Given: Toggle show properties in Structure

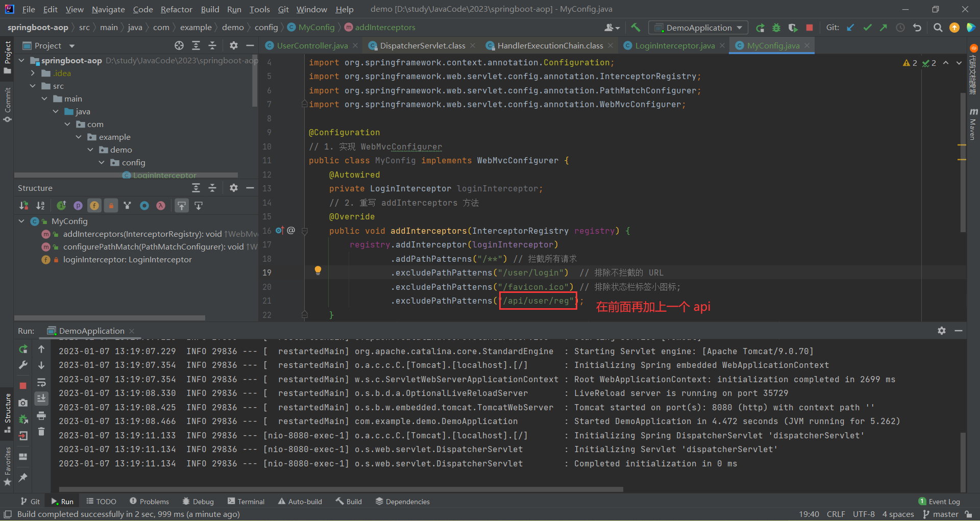Looking at the screenshot, I should tap(78, 206).
